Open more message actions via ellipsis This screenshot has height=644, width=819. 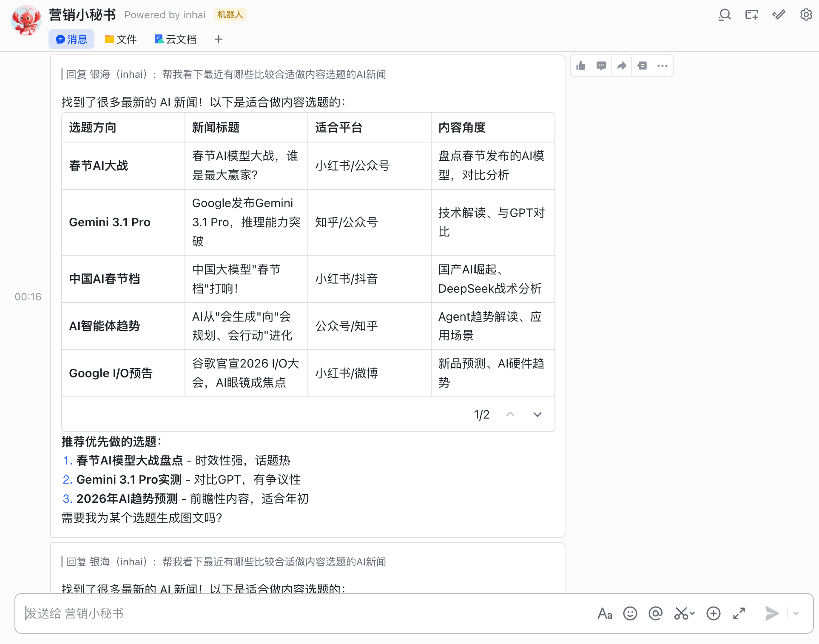(662, 66)
